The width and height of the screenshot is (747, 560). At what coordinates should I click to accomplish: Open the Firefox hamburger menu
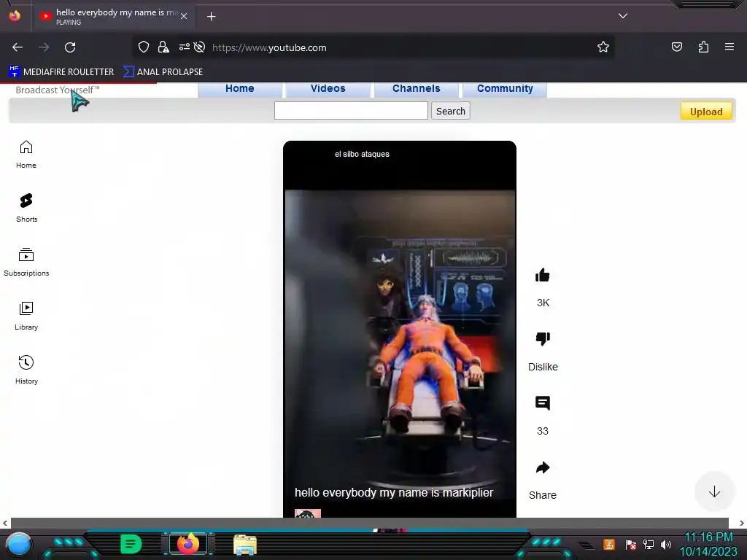729,47
